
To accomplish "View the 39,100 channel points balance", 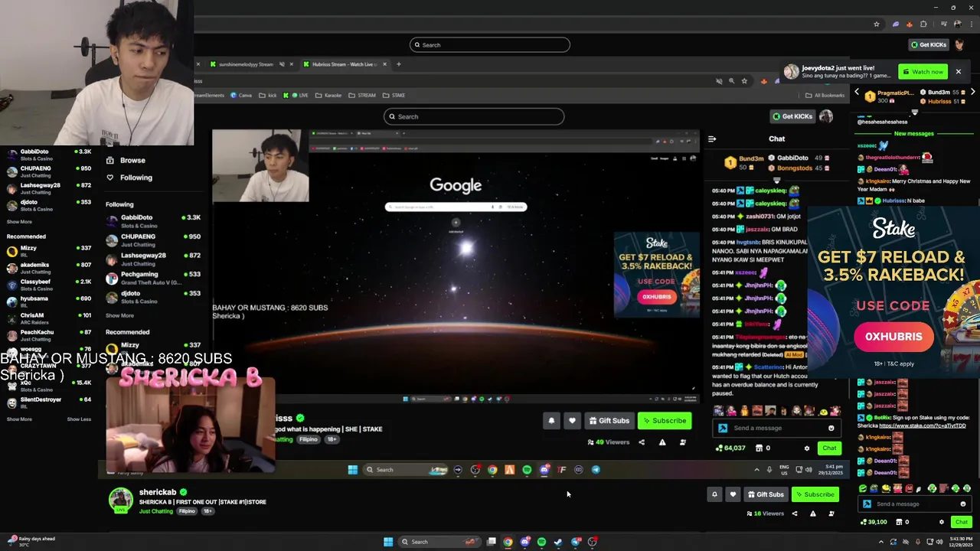I will [x=873, y=522].
